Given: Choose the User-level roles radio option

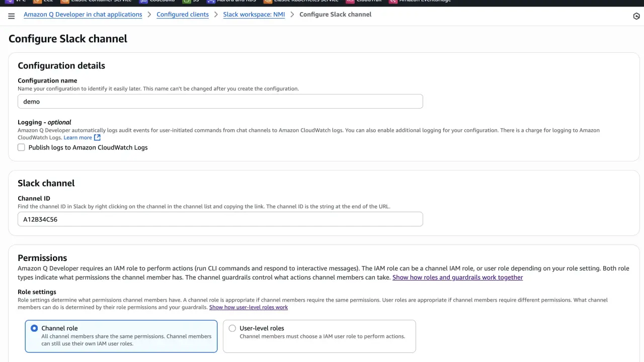Looking at the screenshot, I should point(232,328).
